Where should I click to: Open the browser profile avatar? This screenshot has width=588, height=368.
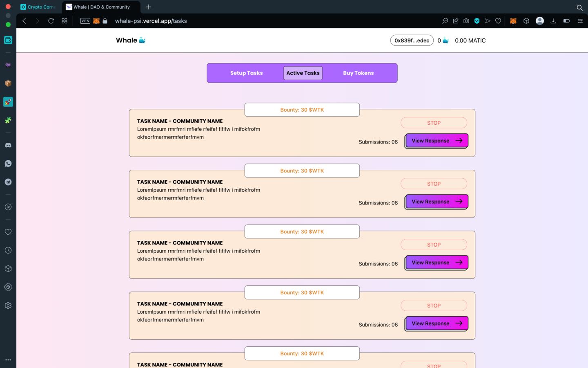[540, 21]
